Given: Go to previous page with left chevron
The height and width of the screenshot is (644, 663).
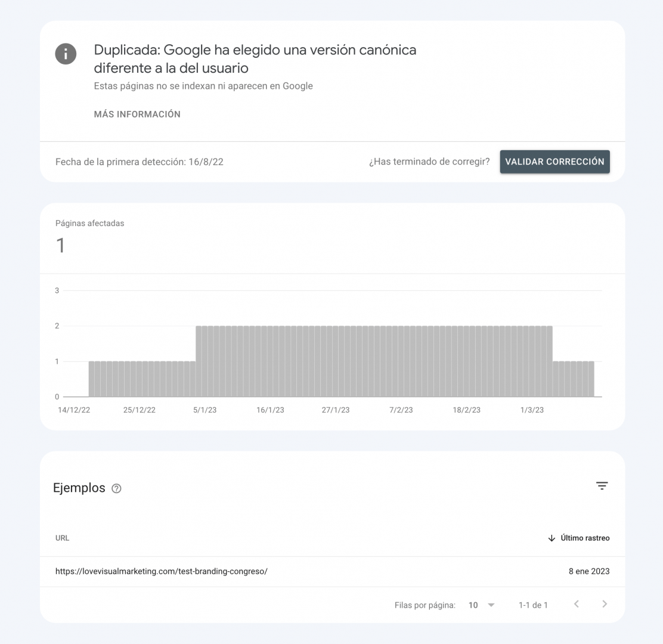Looking at the screenshot, I should (x=577, y=604).
